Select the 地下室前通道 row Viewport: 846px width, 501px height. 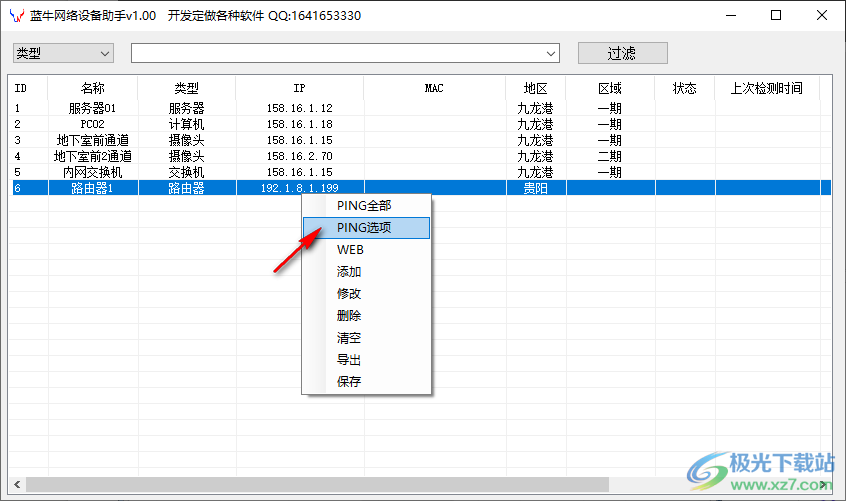[420, 140]
